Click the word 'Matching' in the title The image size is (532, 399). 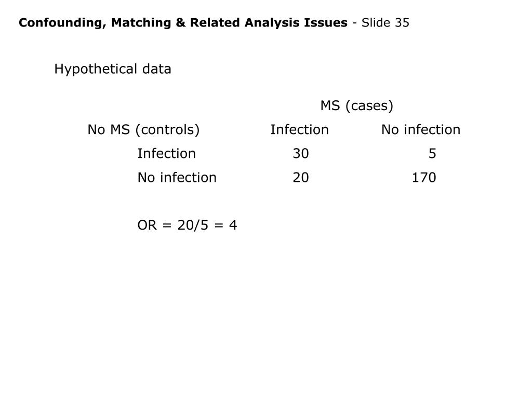pos(141,23)
